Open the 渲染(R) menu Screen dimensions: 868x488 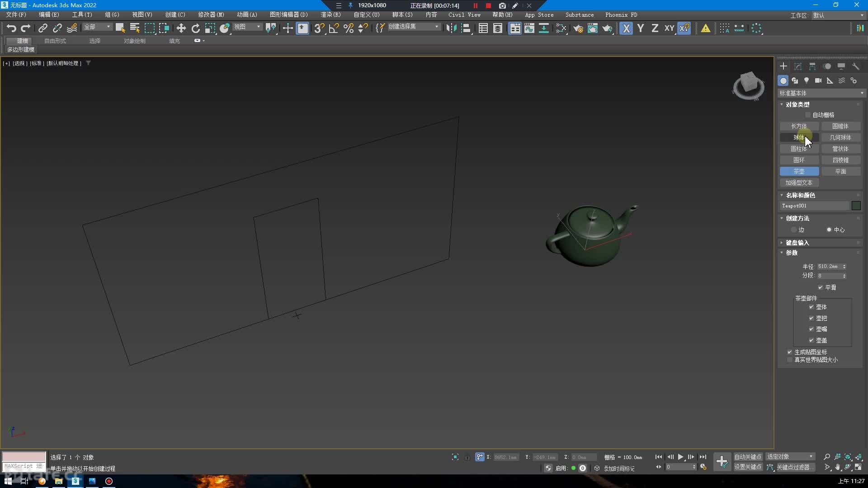click(x=330, y=15)
